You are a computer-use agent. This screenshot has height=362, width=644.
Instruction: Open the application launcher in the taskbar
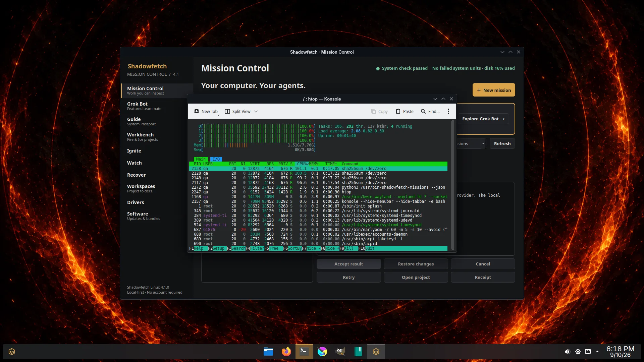pyautogui.click(x=12, y=352)
